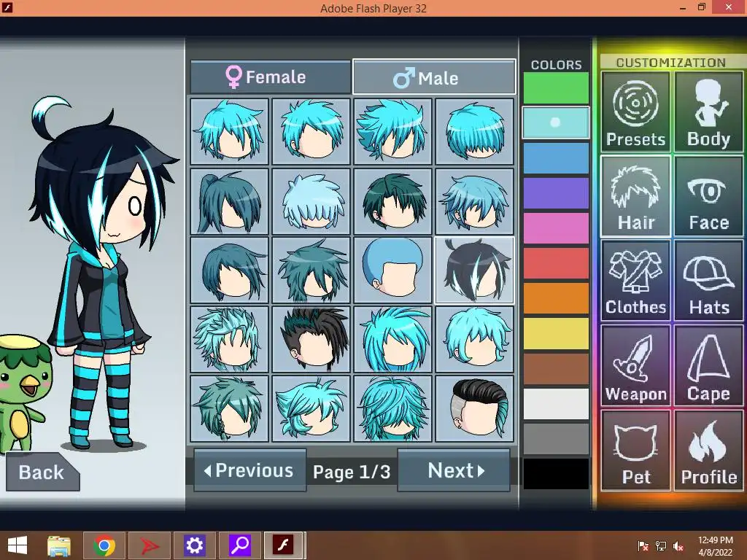The image size is (747, 560).
Task: Open the Profile customization panel
Action: tap(708, 451)
